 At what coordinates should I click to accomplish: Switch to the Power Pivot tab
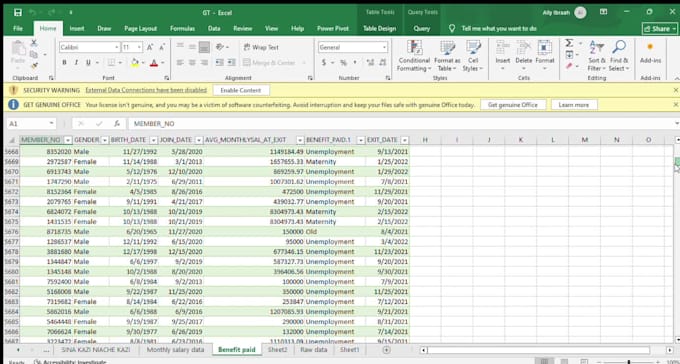click(x=333, y=29)
